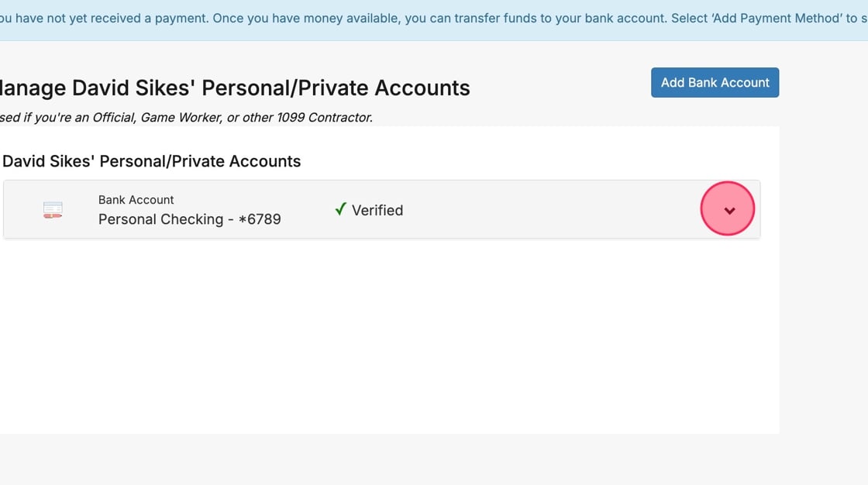Expand the Personal Checking account row chevron
The width and height of the screenshot is (868, 485).
pyautogui.click(x=728, y=210)
